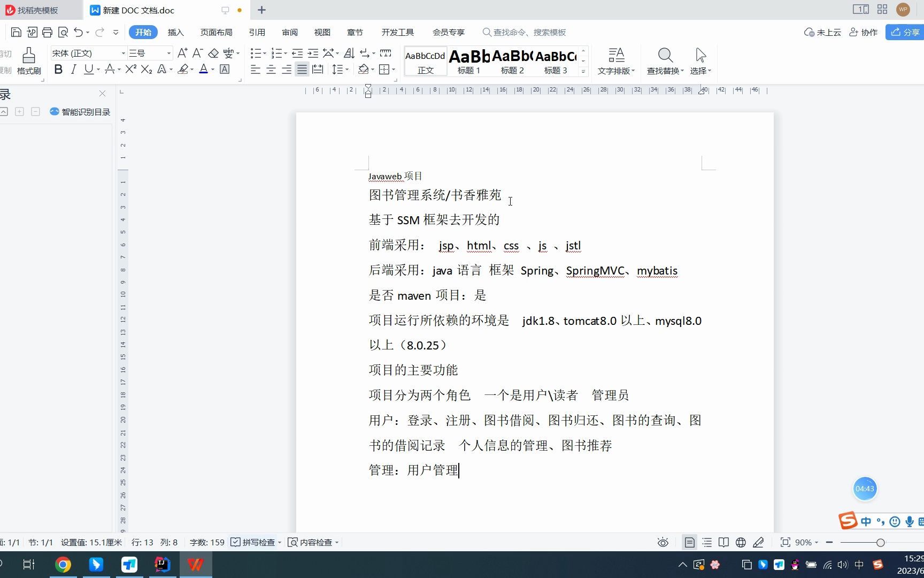
Task: Increase the paragraph indent
Action: (313, 53)
